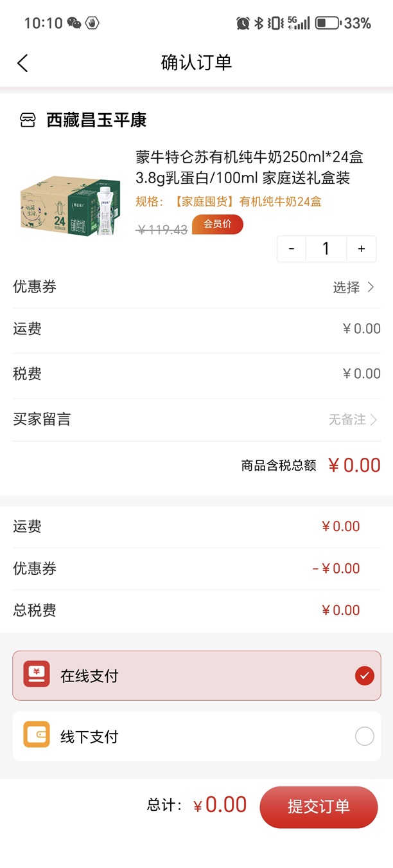Open coupon 选择 chevron
The height and width of the screenshot is (868, 393).
pos(371,287)
